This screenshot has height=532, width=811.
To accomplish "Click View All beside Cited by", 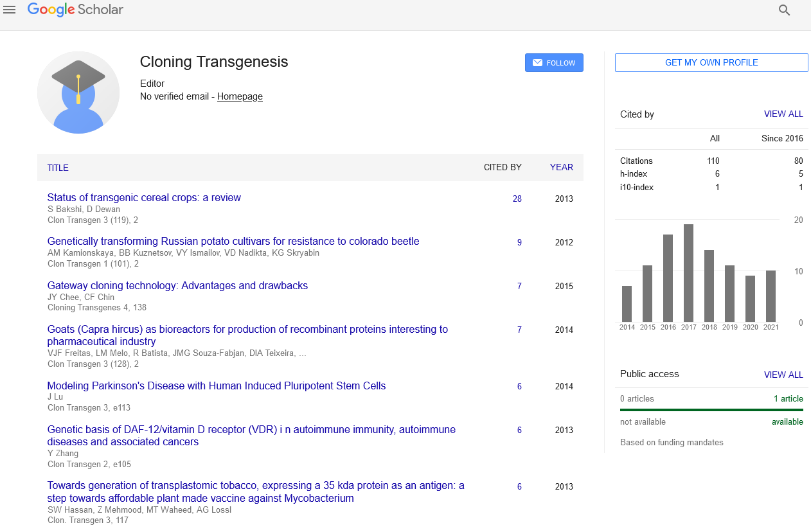I will point(783,114).
